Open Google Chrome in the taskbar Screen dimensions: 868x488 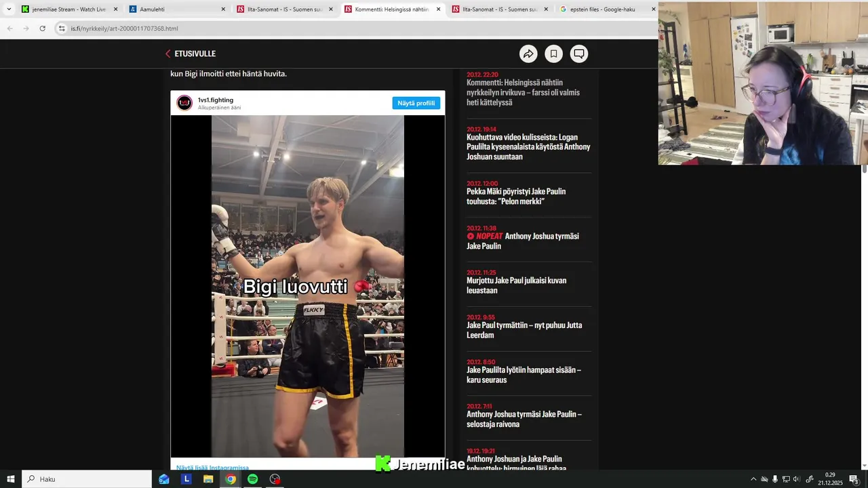pos(231,479)
